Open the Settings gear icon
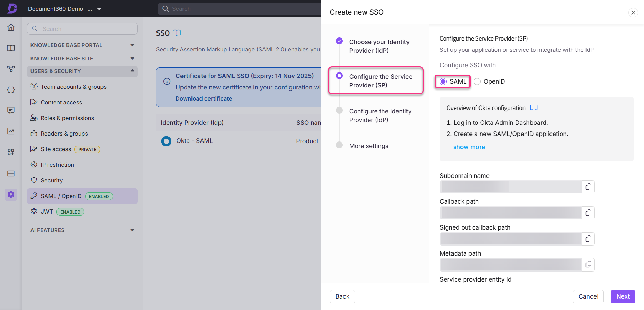The height and width of the screenshot is (310, 644). click(11, 194)
